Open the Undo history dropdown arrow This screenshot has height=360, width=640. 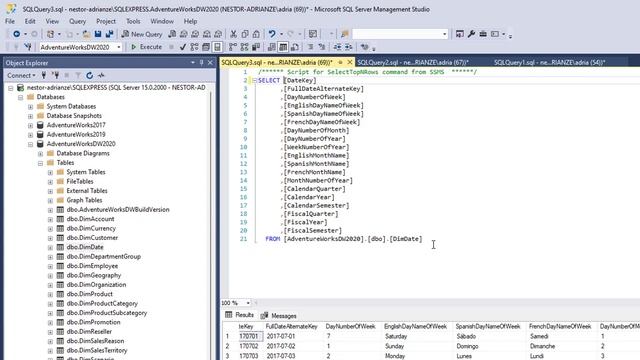(x=281, y=34)
